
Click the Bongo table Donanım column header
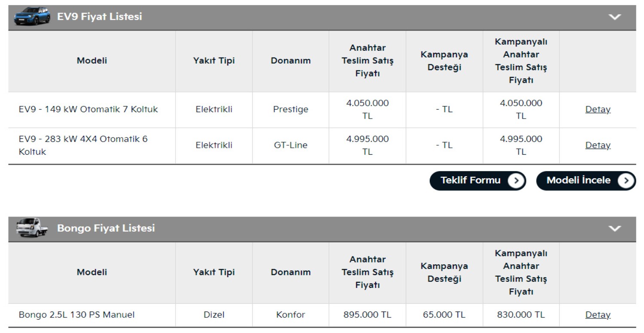(291, 272)
